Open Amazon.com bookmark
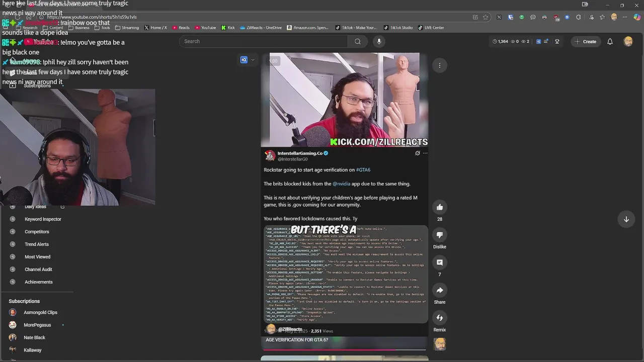This screenshot has width=644, height=362. (x=307, y=28)
